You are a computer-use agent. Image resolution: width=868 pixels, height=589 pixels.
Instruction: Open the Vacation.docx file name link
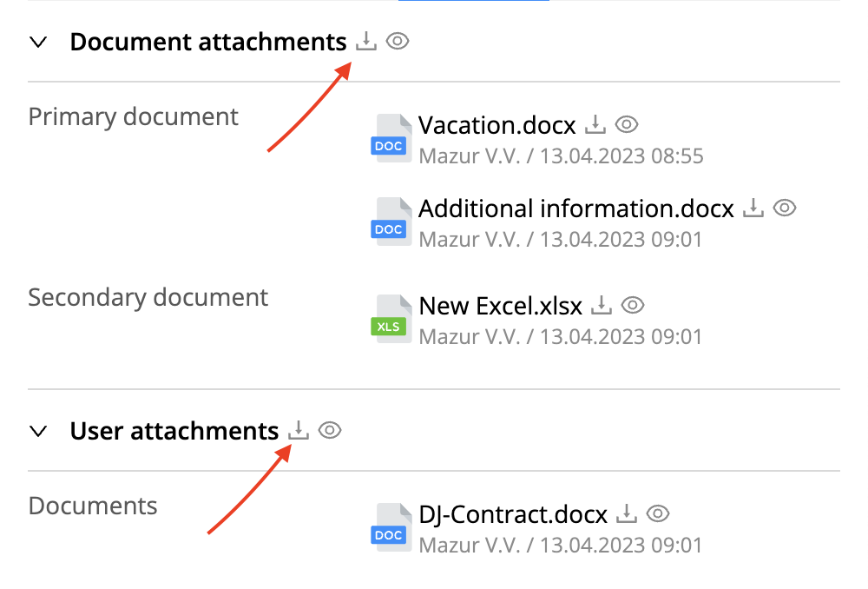tap(497, 125)
